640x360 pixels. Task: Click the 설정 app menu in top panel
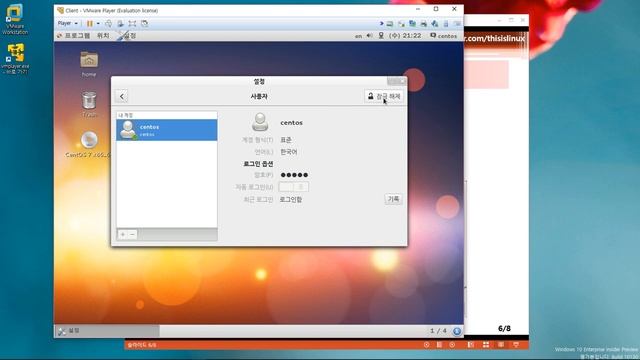127,36
